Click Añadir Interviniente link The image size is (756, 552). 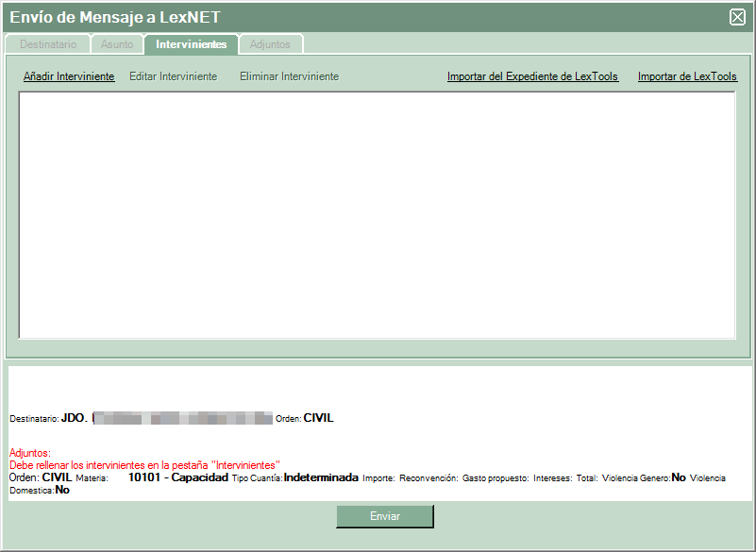(69, 76)
